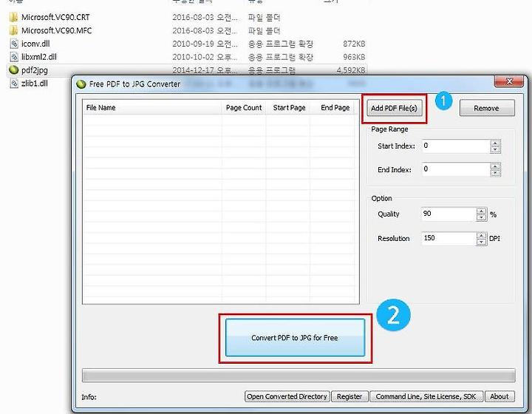Select the pdf2jpg file name
This screenshot has height=414, width=532.
coord(35,70)
